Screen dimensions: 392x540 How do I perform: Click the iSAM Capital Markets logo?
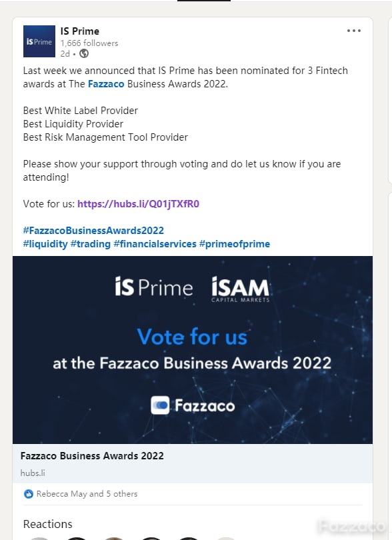click(x=241, y=289)
